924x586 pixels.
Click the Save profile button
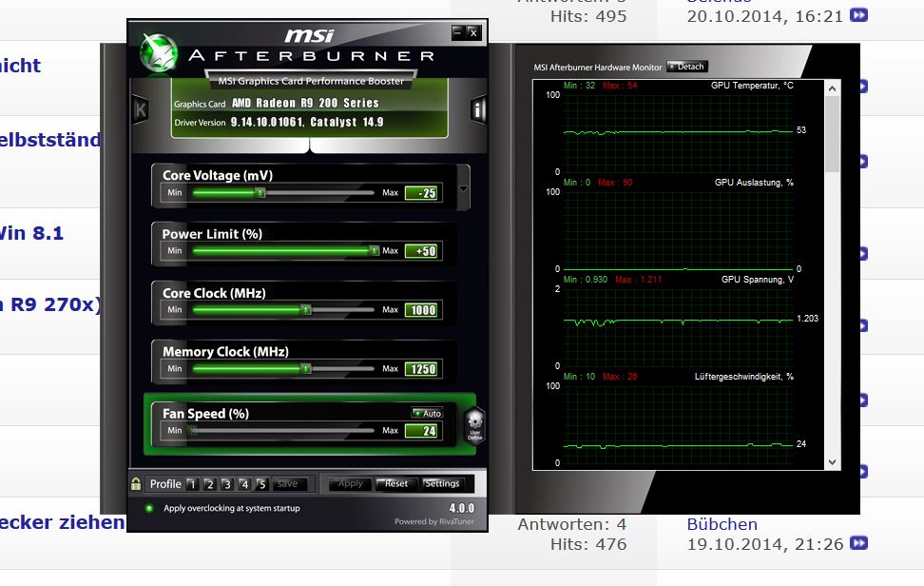point(288,484)
